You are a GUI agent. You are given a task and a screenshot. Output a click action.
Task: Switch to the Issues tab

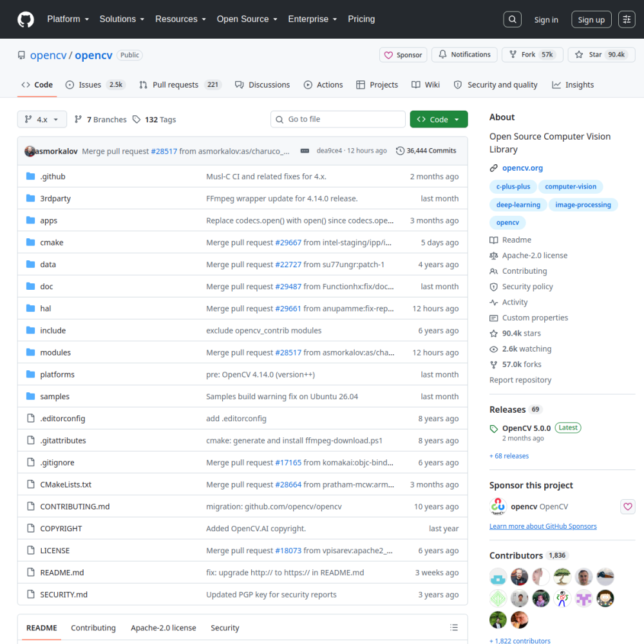(95, 84)
